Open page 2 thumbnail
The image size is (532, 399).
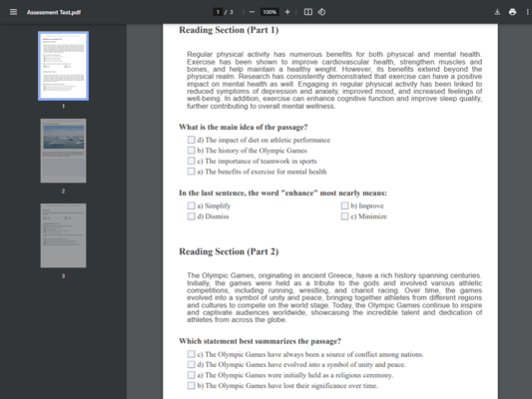coord(64,151)
